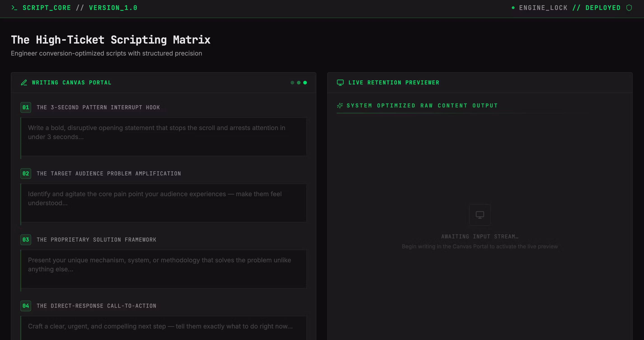The width and height of the screenshot is (644, 340).
Task: Click the Begin writing in the Canvas Portal hint
Action: [480, 247]
